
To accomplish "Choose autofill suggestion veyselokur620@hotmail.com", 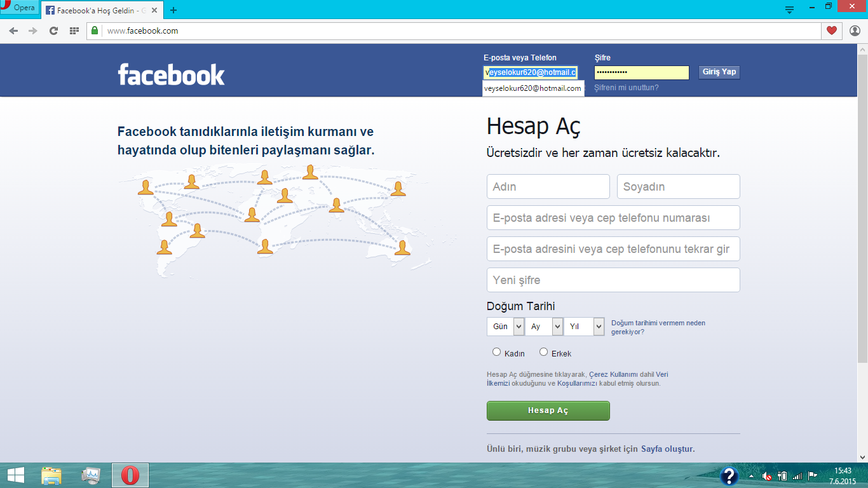I will (532, 88).
